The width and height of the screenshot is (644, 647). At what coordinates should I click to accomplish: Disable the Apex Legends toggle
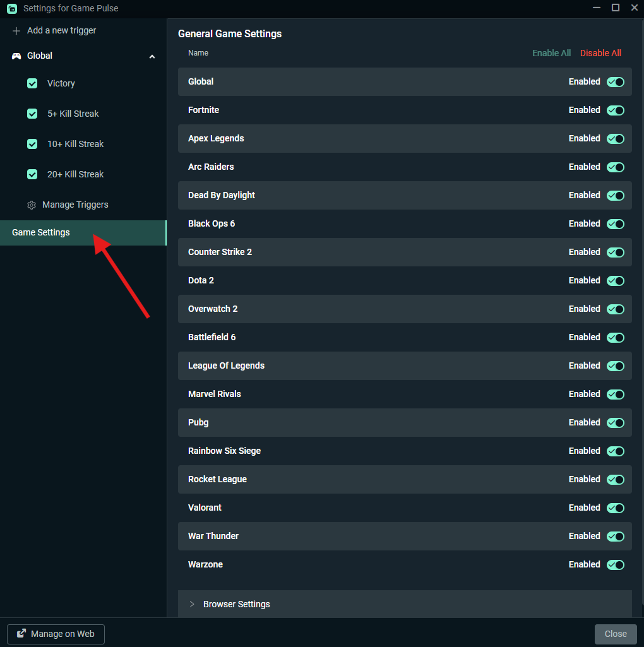tap(615, 139)
